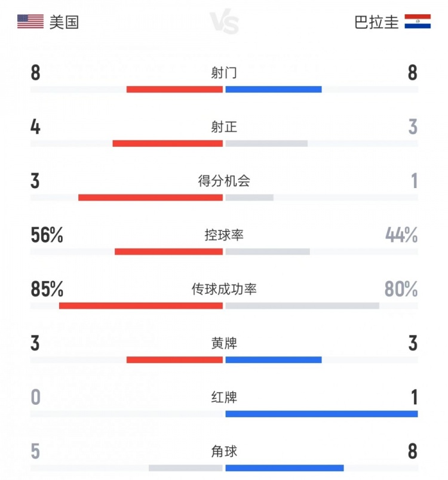Select the 美国 team name
This screenshot has width=448, height=480.
pos(65,23)
